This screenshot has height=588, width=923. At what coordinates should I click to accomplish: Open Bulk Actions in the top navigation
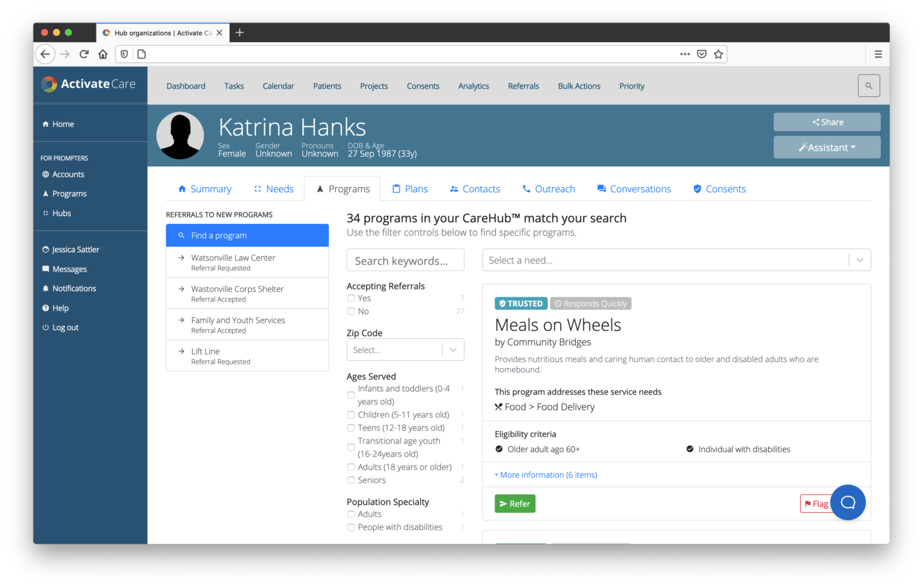point(579,86)
